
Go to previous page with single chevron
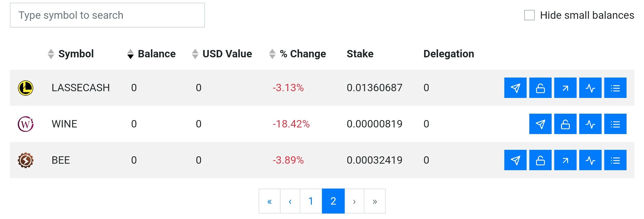[290, 201]
